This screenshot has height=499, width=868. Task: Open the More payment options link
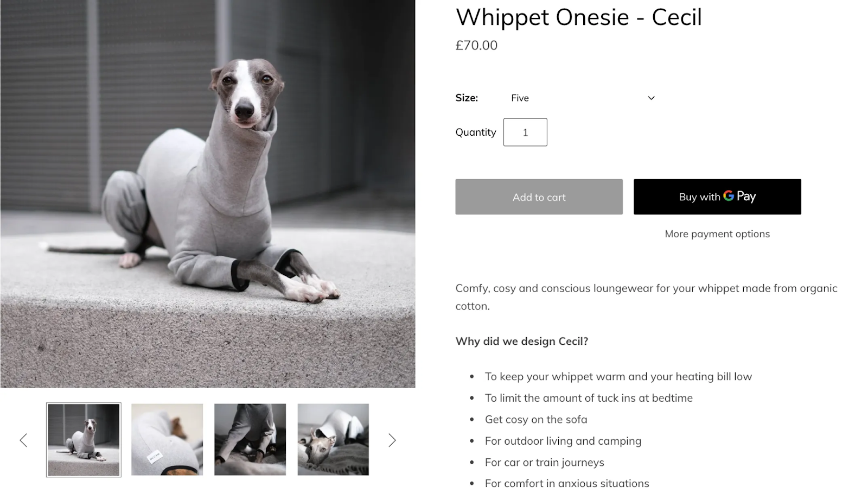tap(717, 234)
